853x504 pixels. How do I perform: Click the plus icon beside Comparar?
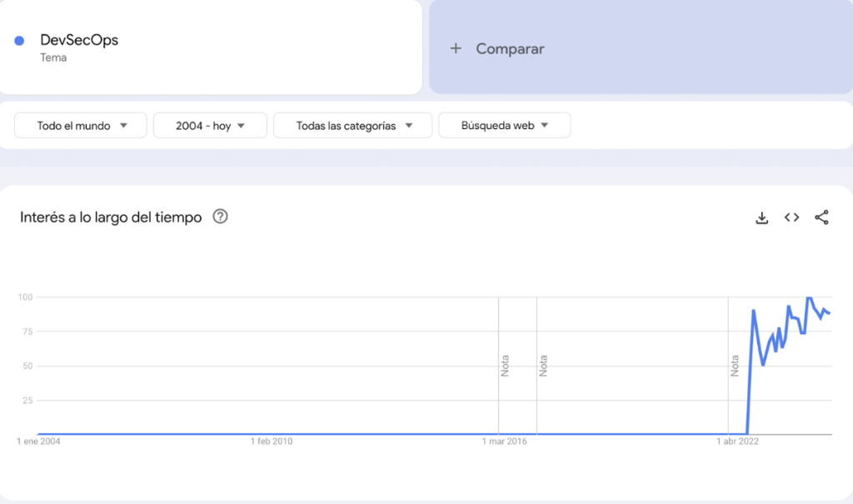[456, 48]
